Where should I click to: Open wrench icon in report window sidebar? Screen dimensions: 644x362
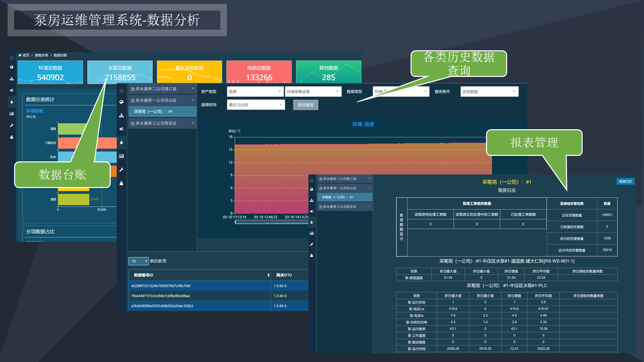311,244
